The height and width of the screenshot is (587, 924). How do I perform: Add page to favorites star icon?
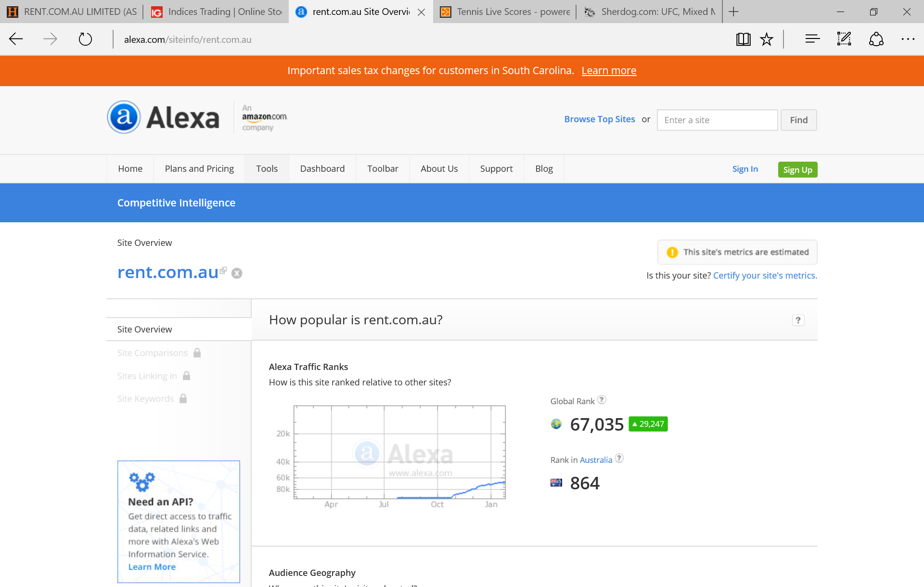767,39
